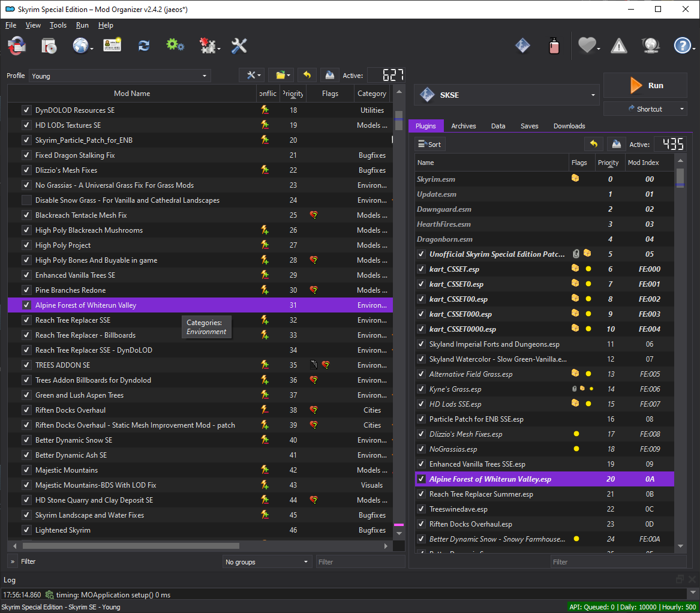Open the wrench list options dropdown
This screenshot has width=700, height=613.
[x=253, y=75]
